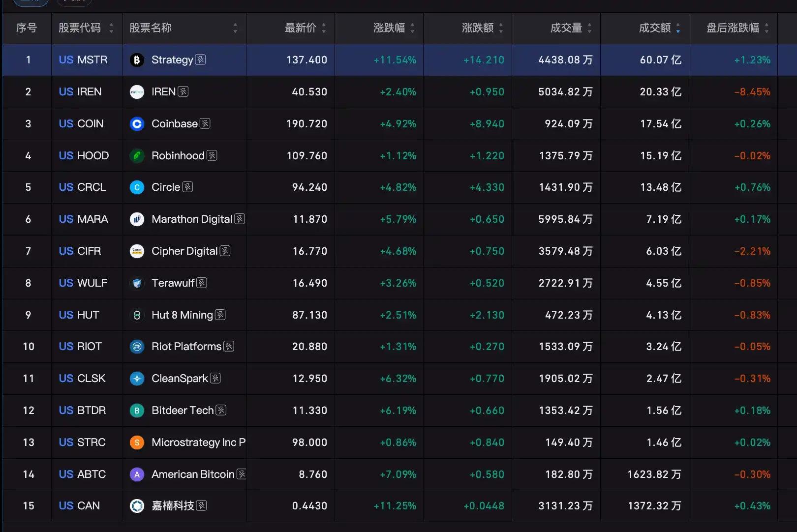Click the 1623.82 万 turnover cell
Screen dimensions: 797x532
pyautogui.click(x=654, y=474)
